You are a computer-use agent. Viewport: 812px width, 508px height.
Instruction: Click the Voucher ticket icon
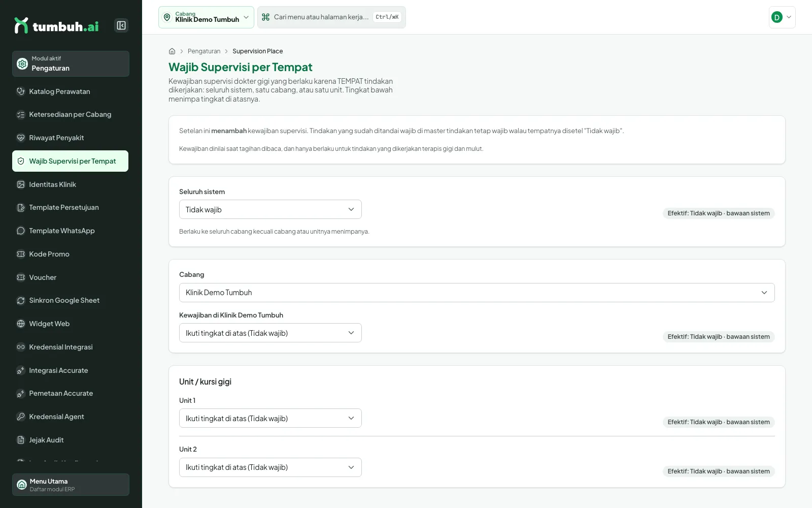tap(21, 277)
